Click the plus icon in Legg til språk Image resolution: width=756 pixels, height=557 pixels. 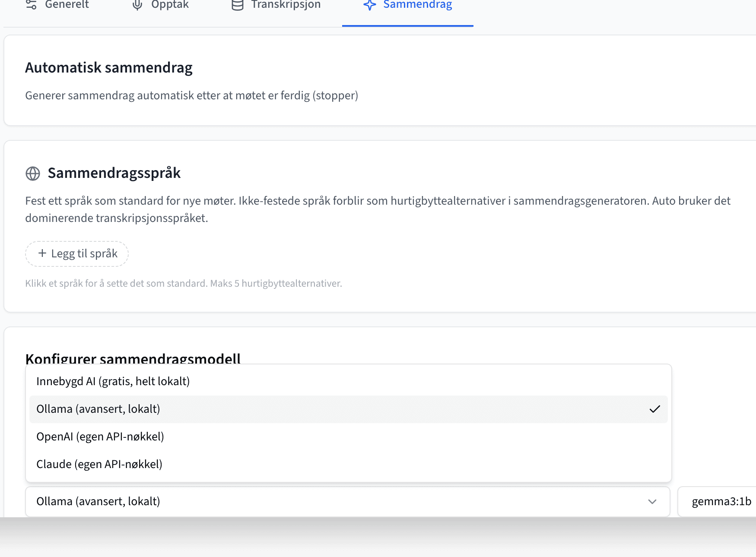point(42,253)
